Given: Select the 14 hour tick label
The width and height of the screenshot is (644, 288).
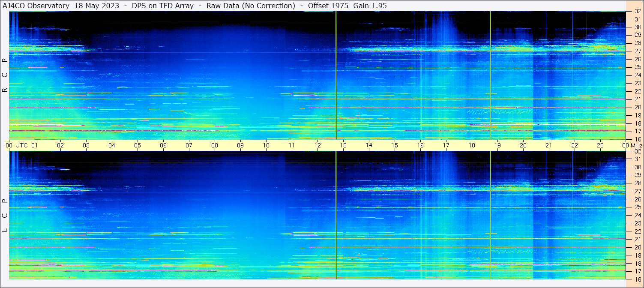Looking at the screenshot, I should [369, 145].
